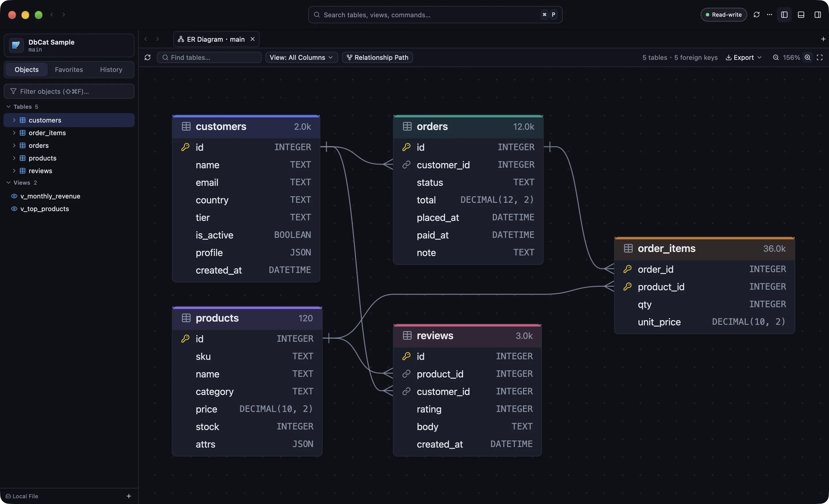829x504 pixels.
Task: Click the 156% zoom level value
Action: point(791,58)
